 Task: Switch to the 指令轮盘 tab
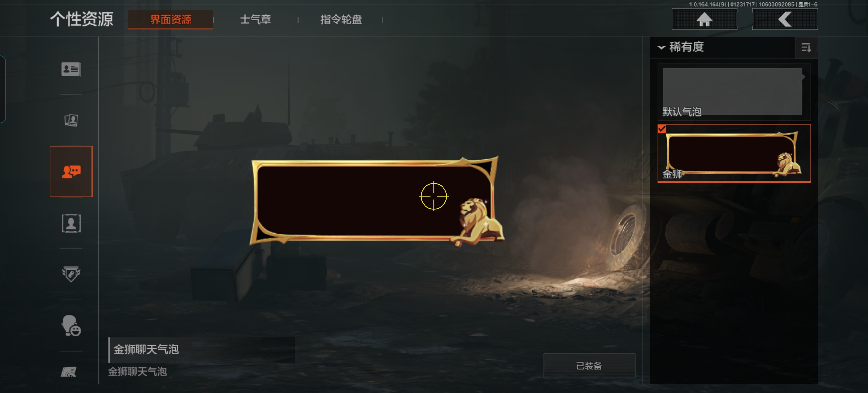[x=341, y=20]
